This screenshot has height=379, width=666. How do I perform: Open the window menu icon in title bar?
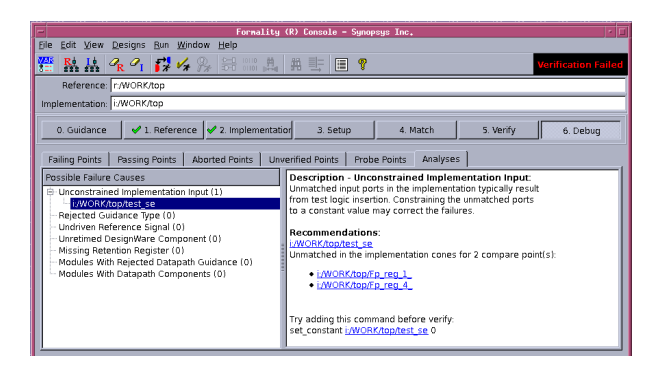(41, 32)
